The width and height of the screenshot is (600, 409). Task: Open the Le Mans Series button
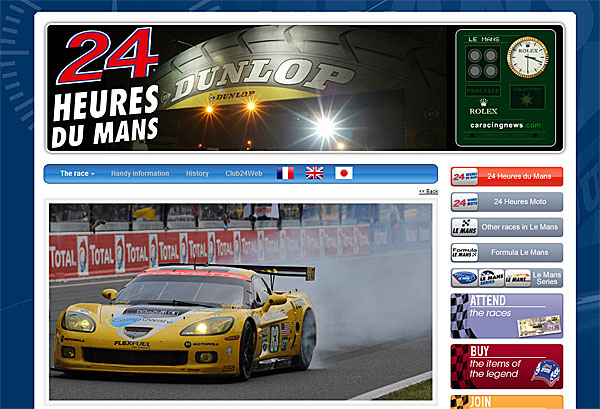click(507, 278)
